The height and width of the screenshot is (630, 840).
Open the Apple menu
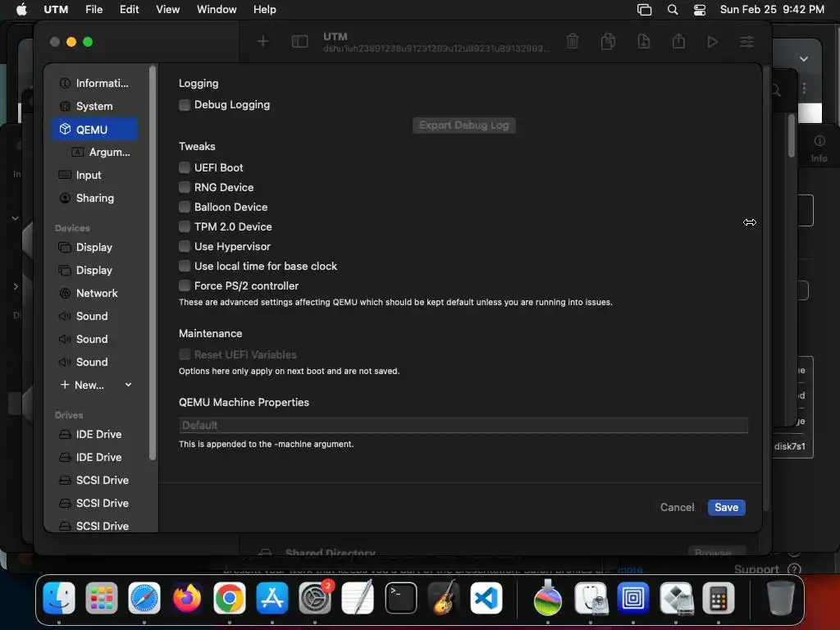coord(21,10)
